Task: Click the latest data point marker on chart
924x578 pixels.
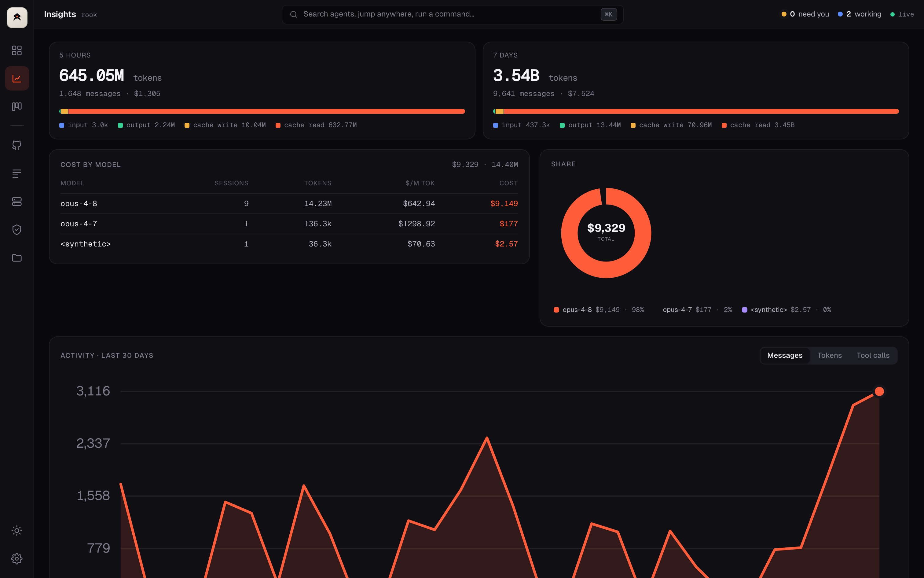Action: click(879, 391)
